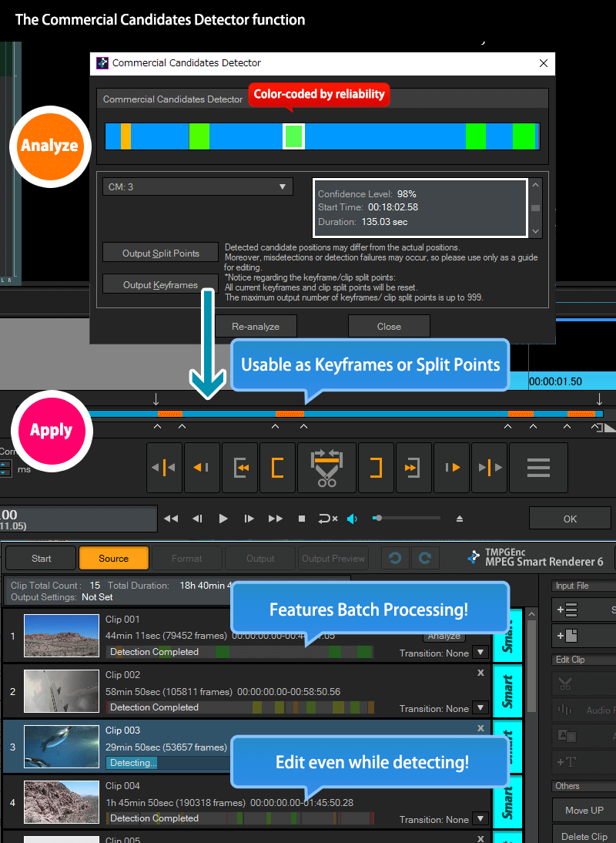Select the orange low-reliability segment in detector bar
616x843 pixels.
(126, 136)
